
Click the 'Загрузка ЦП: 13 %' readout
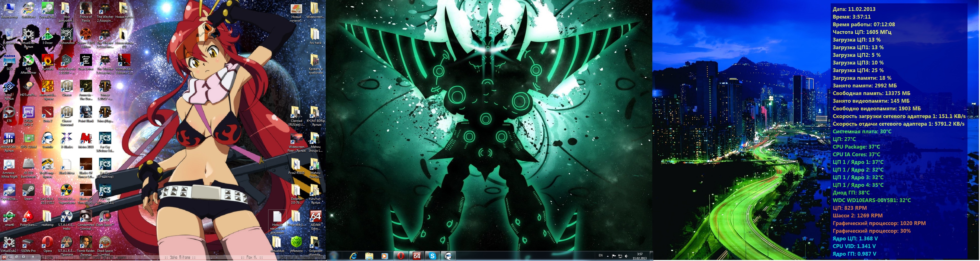(x=856, y=40)
